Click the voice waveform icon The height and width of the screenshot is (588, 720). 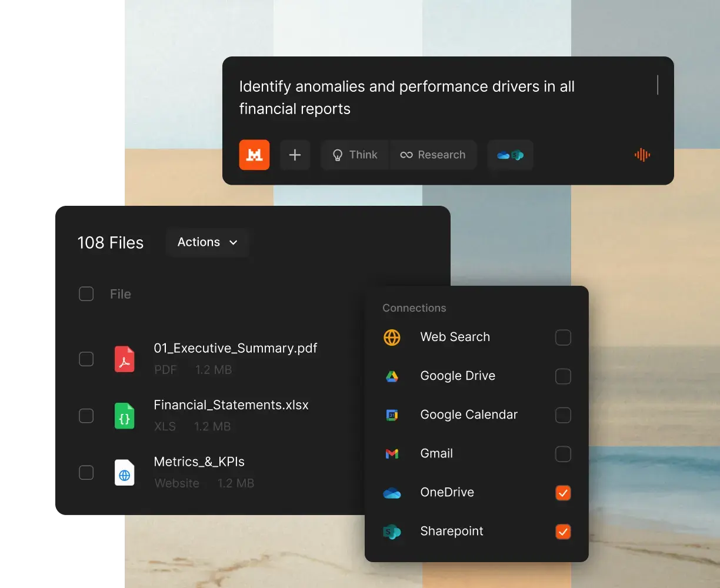pos(642,155)
